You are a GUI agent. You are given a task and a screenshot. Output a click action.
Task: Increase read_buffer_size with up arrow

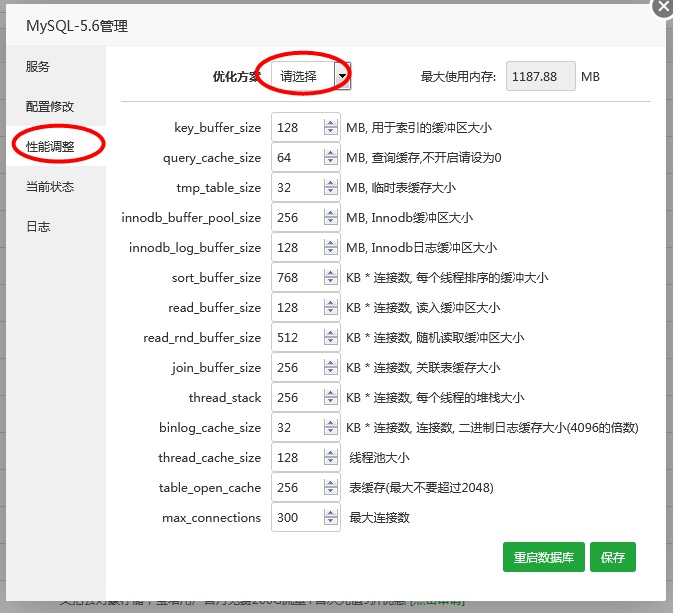[x=330, y=303]
